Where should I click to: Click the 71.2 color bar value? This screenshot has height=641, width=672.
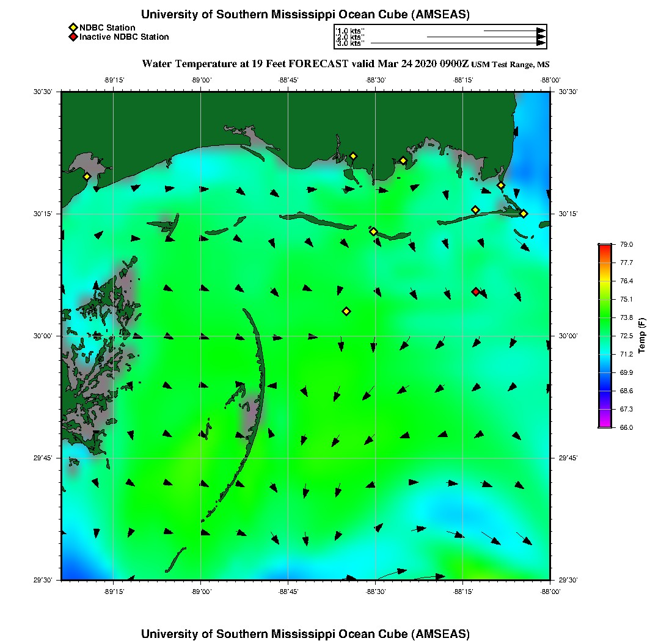click(626, 354)
